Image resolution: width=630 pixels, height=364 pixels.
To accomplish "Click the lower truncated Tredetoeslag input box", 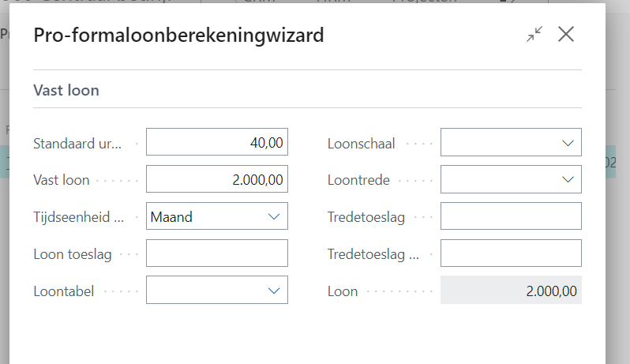I will [x=511, y=253].
